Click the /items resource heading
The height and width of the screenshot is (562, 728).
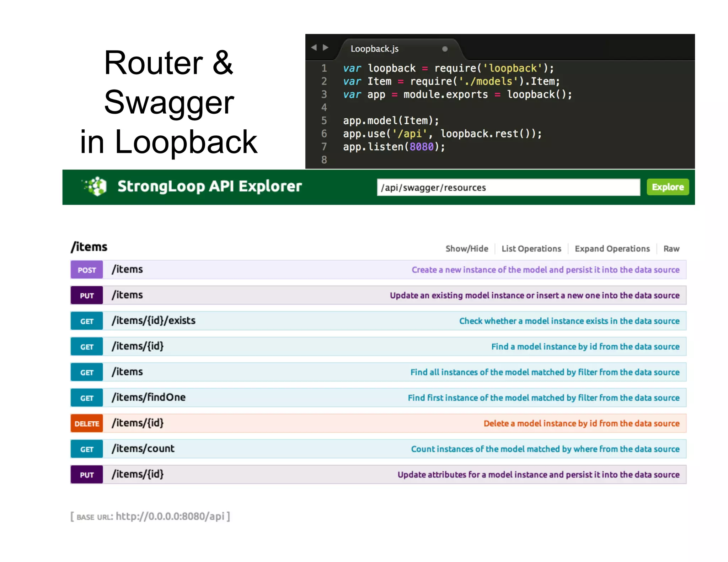click(x=89, y=247)
